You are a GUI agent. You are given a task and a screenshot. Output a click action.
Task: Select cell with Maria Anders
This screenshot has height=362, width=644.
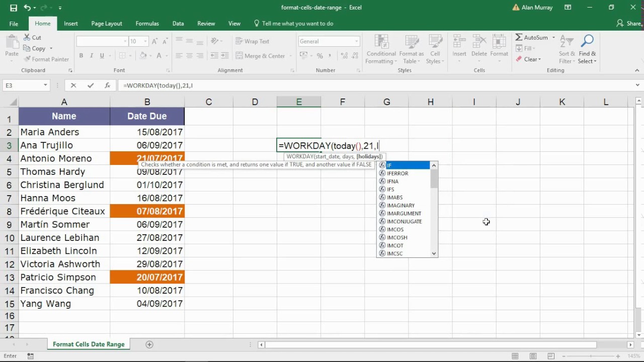(64, 132)
